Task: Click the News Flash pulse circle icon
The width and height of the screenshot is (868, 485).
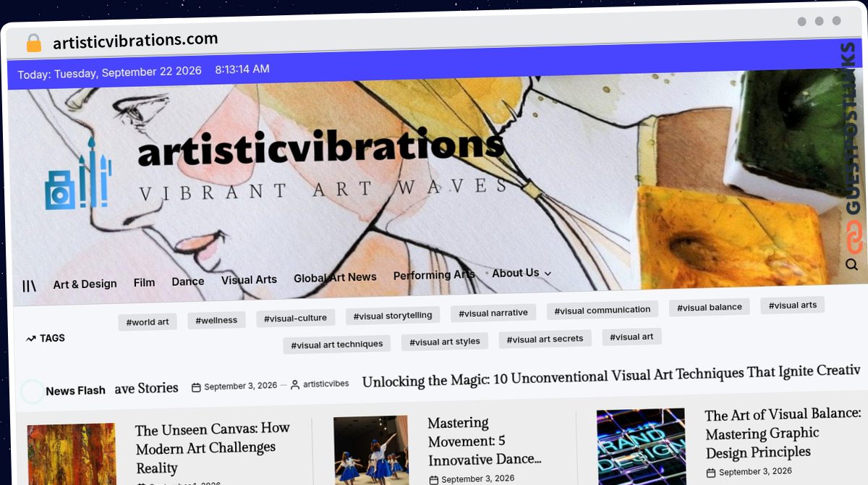Action: 33,392
